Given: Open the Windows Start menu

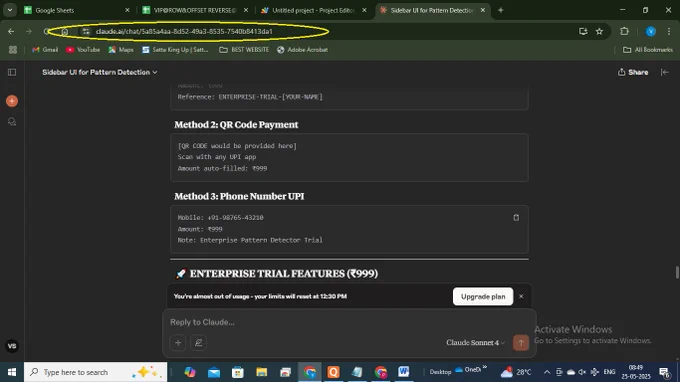Looking at the screenshot, I should 12,372.
